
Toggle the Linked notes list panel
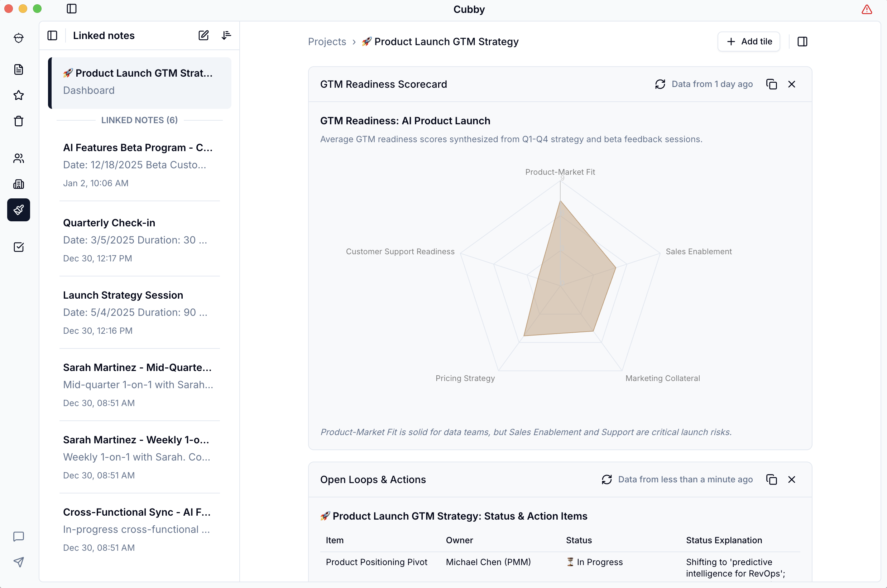click(x=53, y=35)
